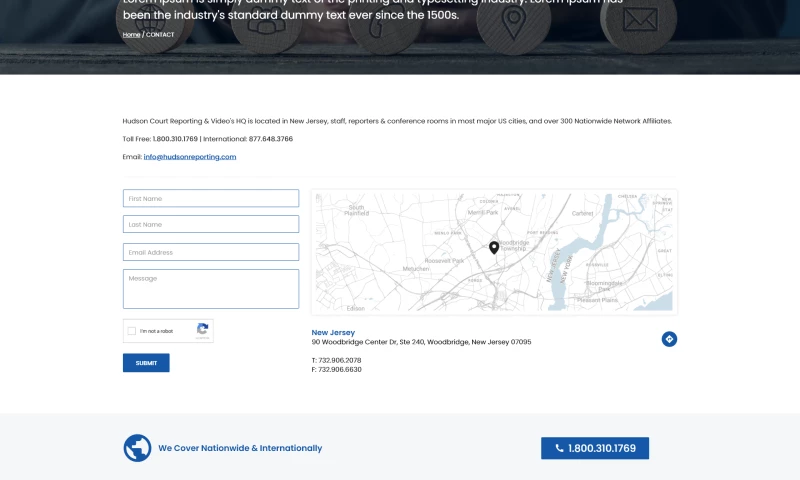This screenshot has width=800, height=480.
Task: Click into the Last Name field
Action: [210, 224]
